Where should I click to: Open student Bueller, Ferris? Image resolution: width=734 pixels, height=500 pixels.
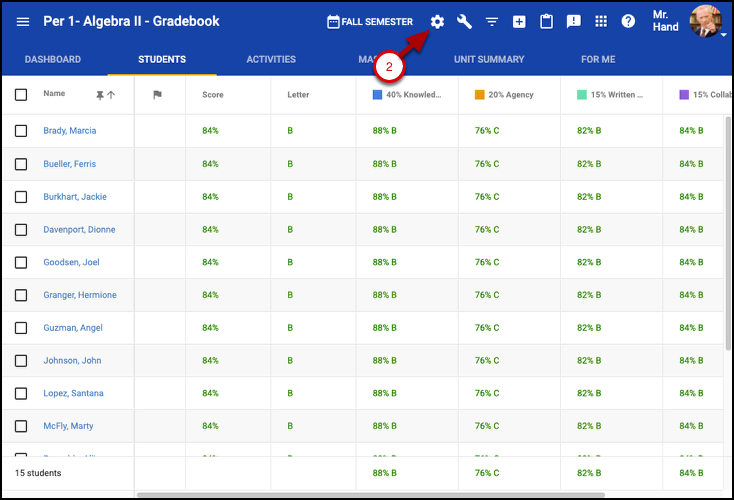coord(69,164)
